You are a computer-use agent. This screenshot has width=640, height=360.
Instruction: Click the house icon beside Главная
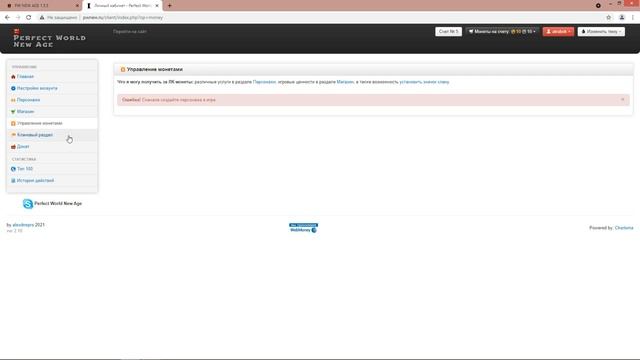pyautogui.click(x=13, y=77)
